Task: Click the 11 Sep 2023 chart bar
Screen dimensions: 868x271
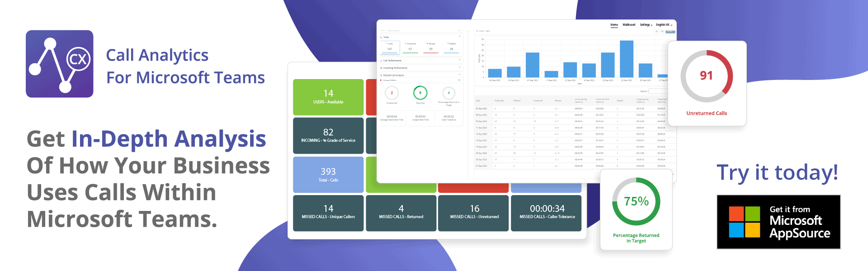Action: pos(552,75)
